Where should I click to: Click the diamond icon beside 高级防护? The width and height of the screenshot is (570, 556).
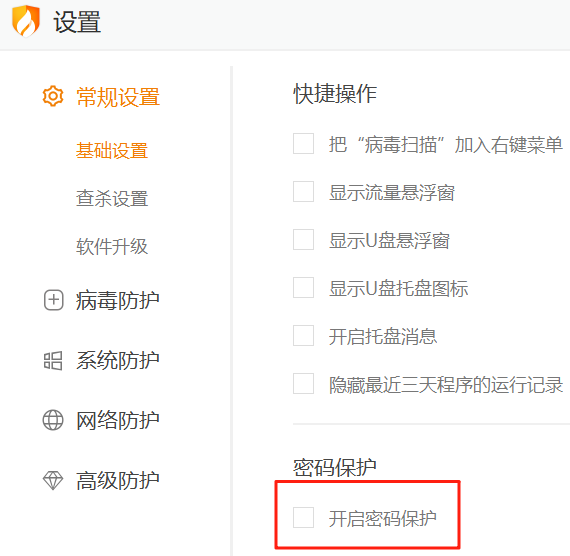53,480
